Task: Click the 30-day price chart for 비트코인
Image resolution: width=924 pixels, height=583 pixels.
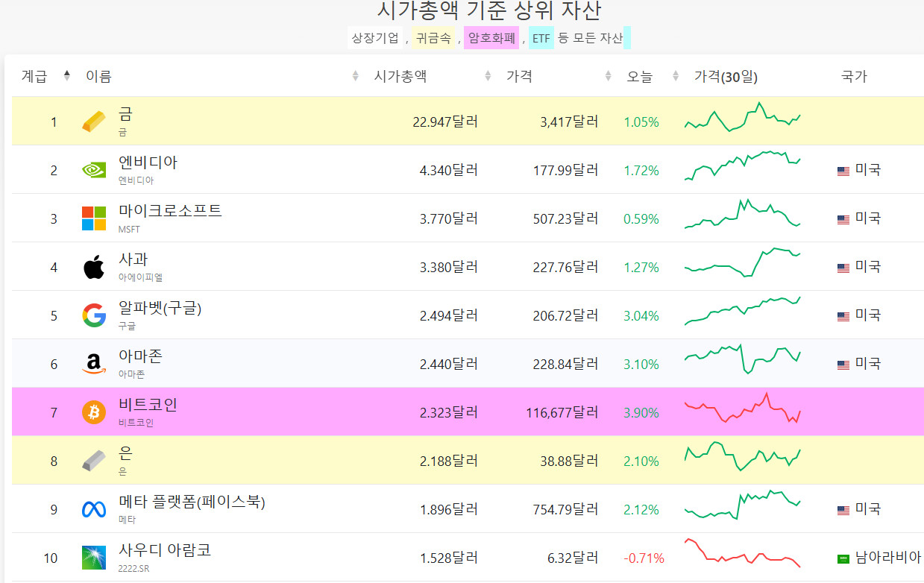Action: pos(742,409)
